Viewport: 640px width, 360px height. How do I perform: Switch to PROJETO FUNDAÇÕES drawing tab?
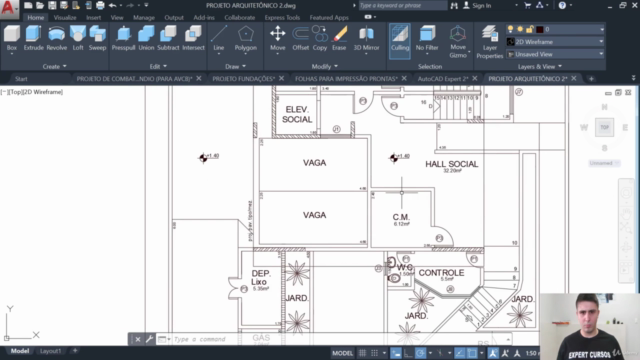tap(243, 78)
